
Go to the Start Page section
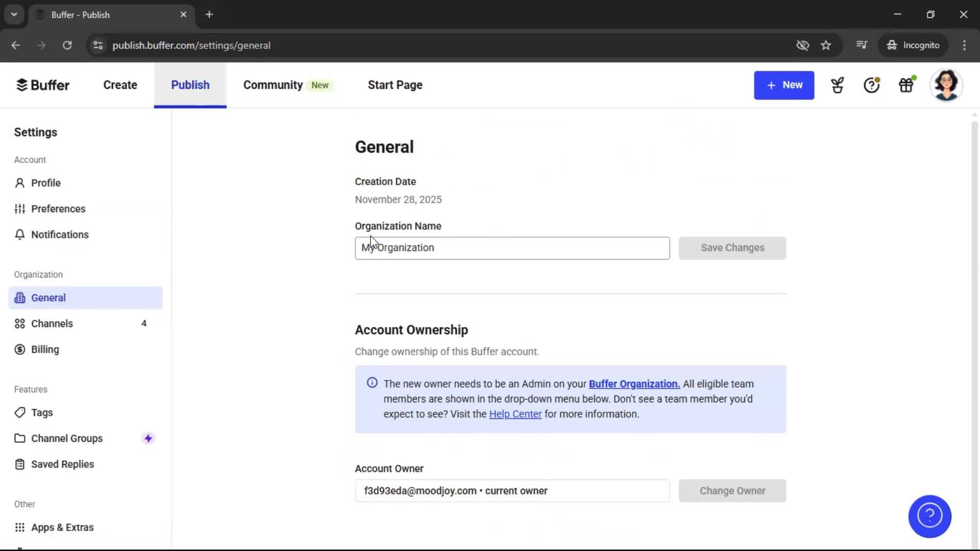pos(395,85)
